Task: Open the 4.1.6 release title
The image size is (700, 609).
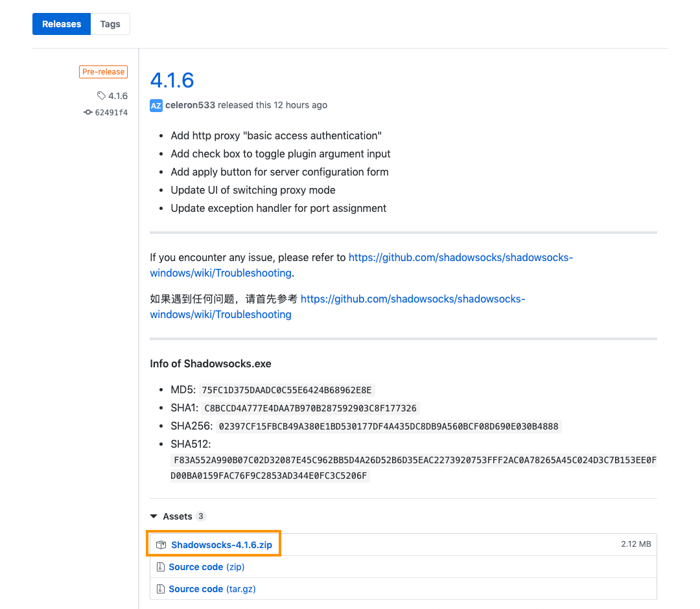Action: (172, 80)
